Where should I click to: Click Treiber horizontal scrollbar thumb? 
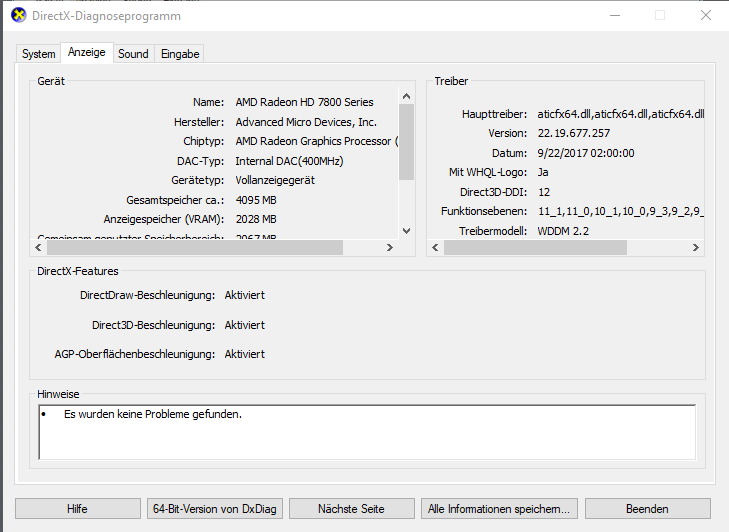(x=535, y=248)
